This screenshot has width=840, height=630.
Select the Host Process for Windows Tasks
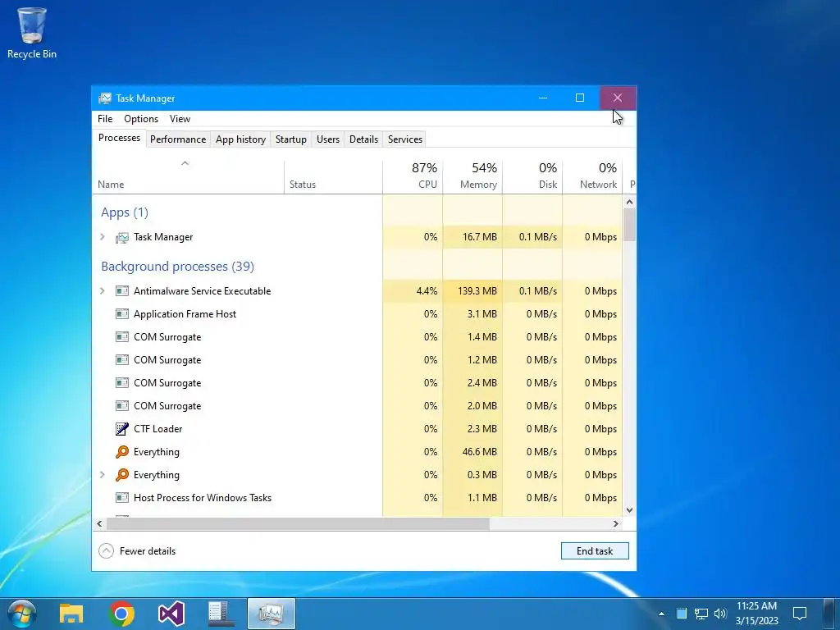click(358, 498)
